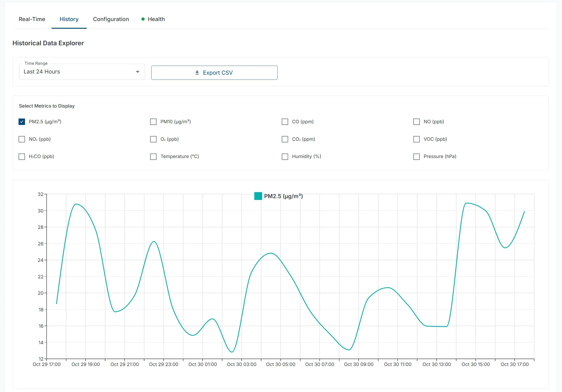Click the download icon in Export CSV
Viewport: 562px width, 392px height.
pos(197,73)
